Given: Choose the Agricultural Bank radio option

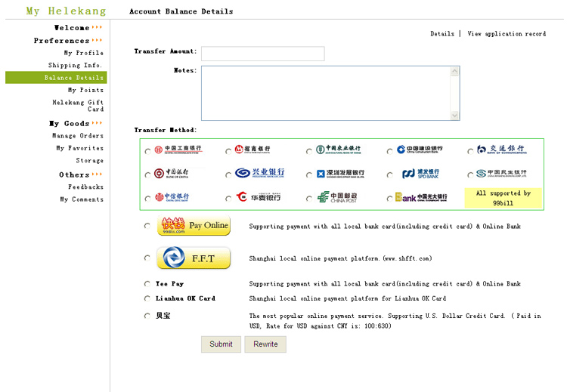Looking at the screenshot, I should coord(308,151).
